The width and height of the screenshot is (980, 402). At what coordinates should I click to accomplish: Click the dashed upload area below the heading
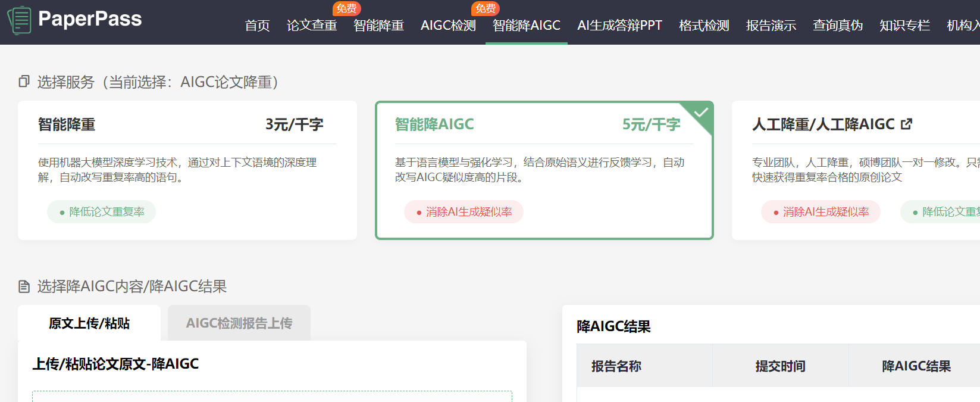pyautogui.click(x=272, y=397)
